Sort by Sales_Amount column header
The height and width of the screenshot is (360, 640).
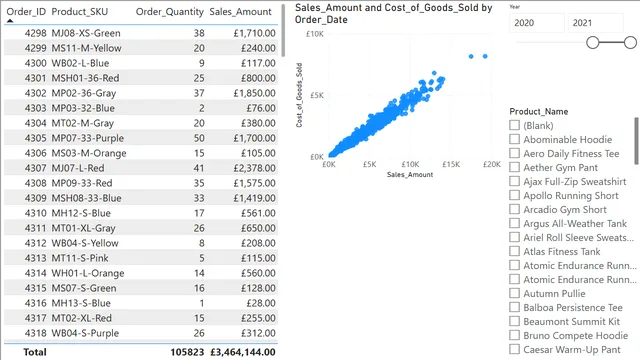240,12
